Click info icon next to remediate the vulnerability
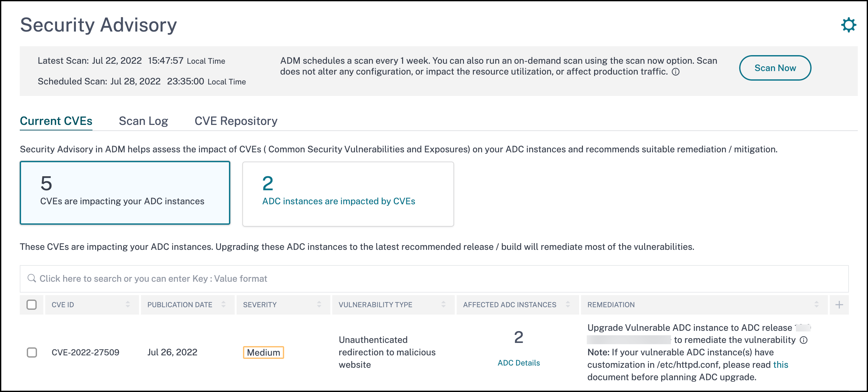Viewport: 868px width, 392px height. coord(803,340)
